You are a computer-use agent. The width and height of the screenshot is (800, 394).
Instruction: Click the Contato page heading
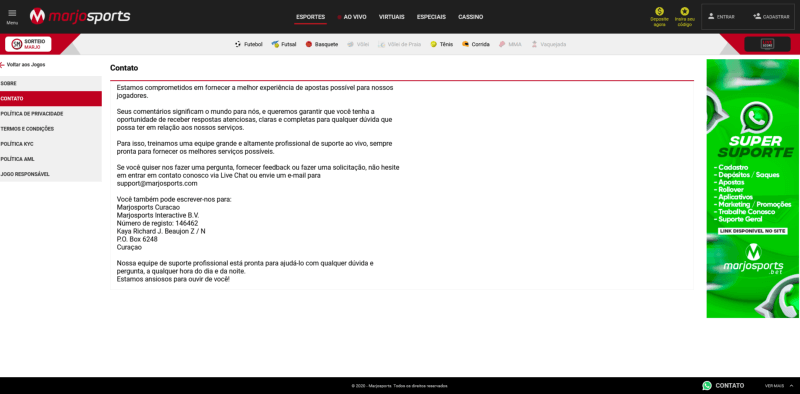pyautogui.click(x=124, y=68)
